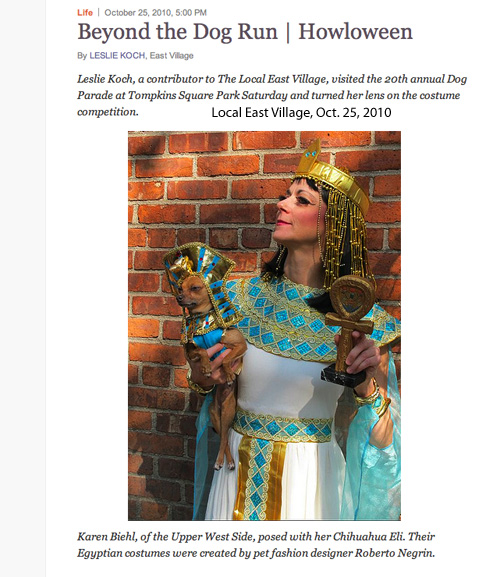Click the caption line mentioning Karen Biehl
The image size is (500, 577).
[256, 537]
